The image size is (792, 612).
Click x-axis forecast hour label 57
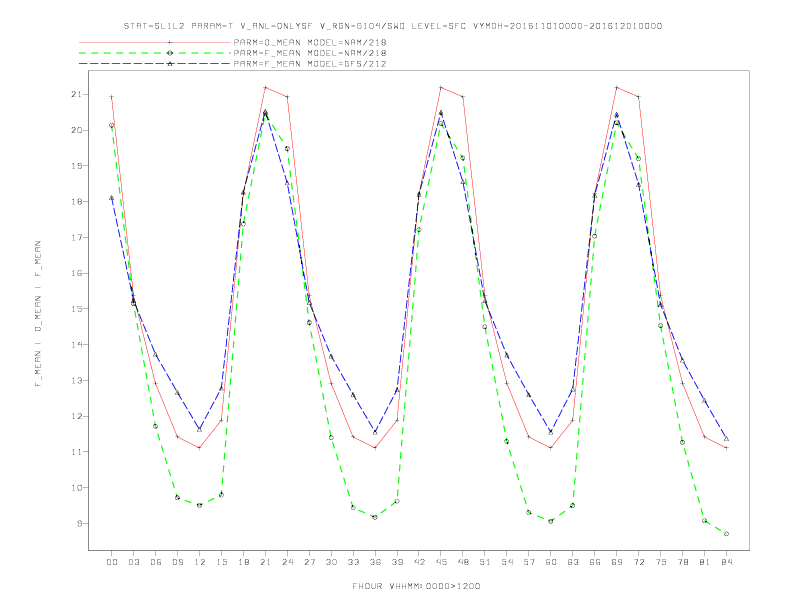pos(529,562)
